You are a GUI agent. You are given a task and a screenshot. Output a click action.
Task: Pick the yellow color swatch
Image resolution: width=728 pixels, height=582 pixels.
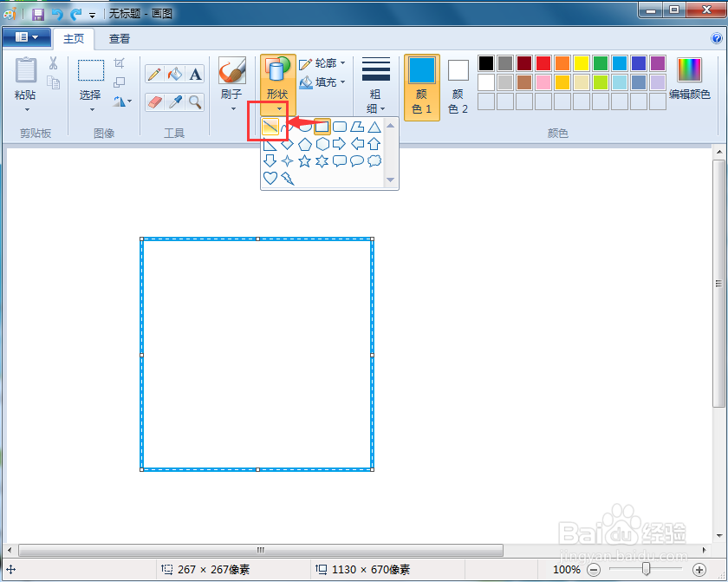pyautogui.click(x=582, y=63)
